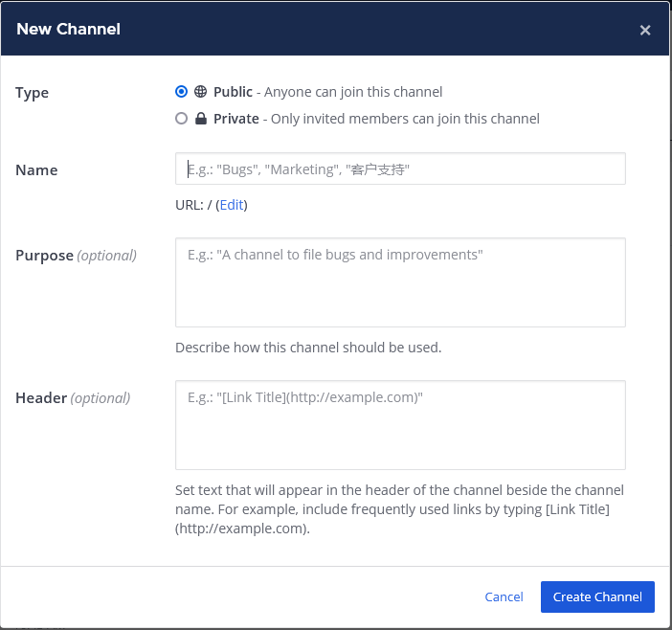Click the bold 'Private' option label
The height and width of the screenshot is (630, 672).
pyautogui.click(x=235, y=119)
